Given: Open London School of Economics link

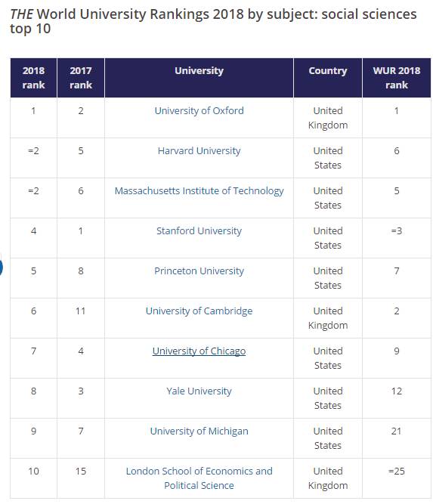Looking at the screenshot, I should 199,478.
